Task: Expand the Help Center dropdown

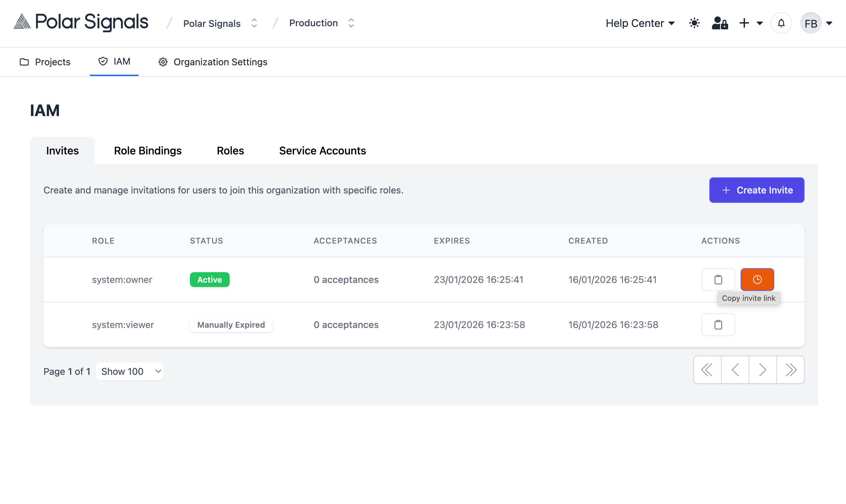Action: click(640, 23)
